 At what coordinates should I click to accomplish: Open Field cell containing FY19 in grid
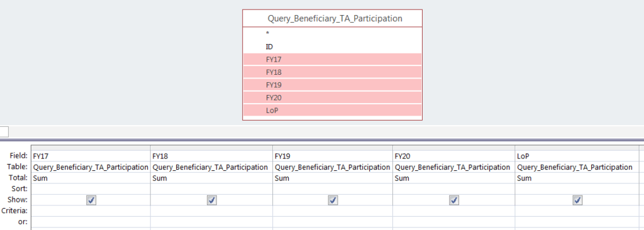(333, 156)
